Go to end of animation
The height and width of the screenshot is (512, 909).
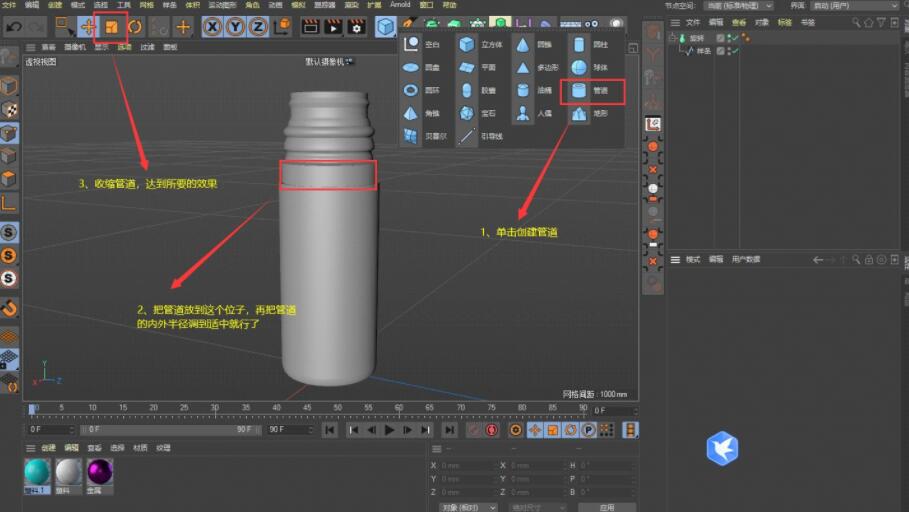[x=449, y=430]
